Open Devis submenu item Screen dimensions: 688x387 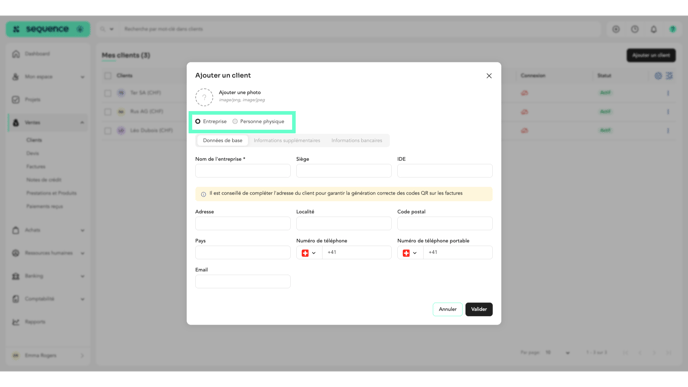(32, 153)
